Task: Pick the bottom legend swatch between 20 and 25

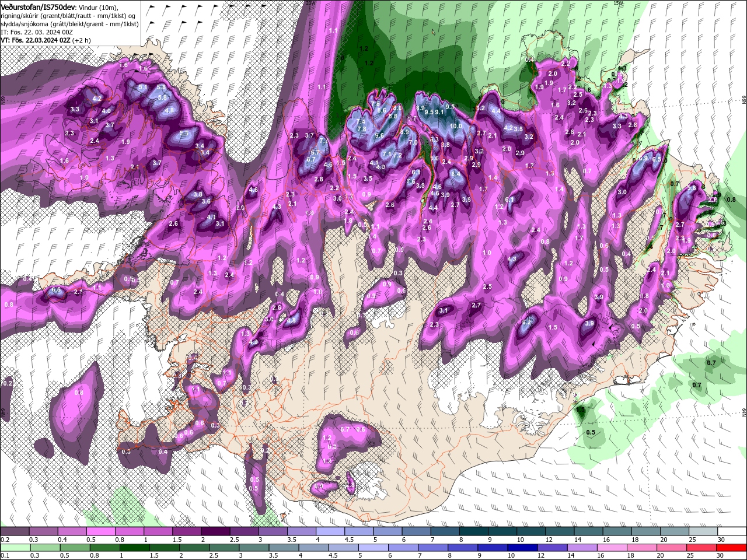Action: 671,548
